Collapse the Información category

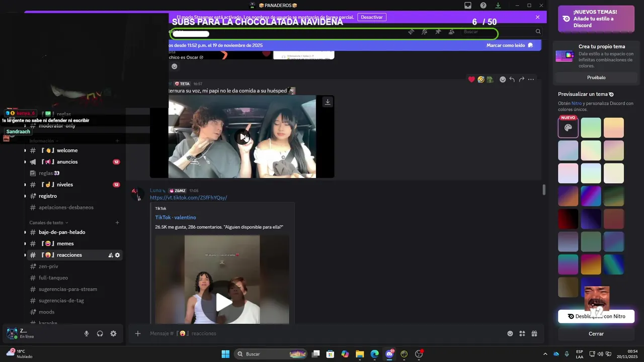click(x=44, y=141)
